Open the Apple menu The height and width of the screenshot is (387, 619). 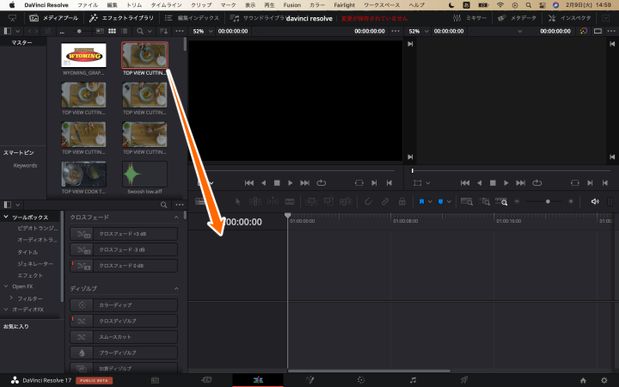(x=12, y=5)
